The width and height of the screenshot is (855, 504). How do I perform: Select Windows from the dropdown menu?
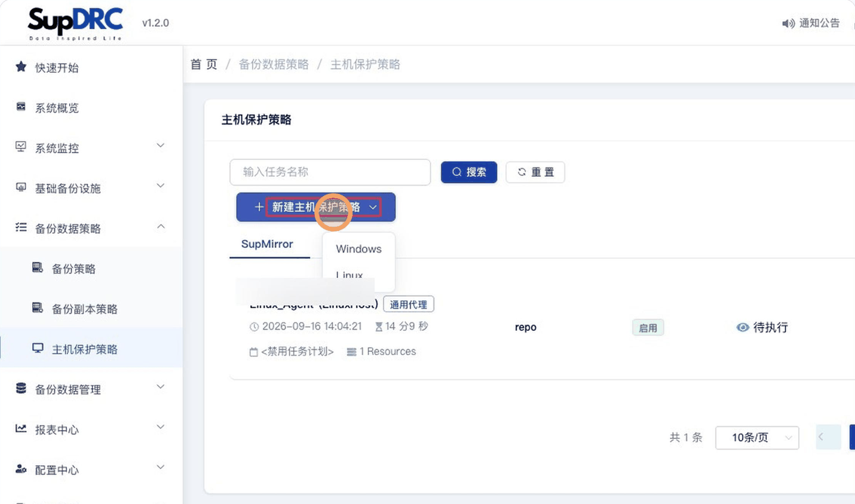(x=359, y=249)
